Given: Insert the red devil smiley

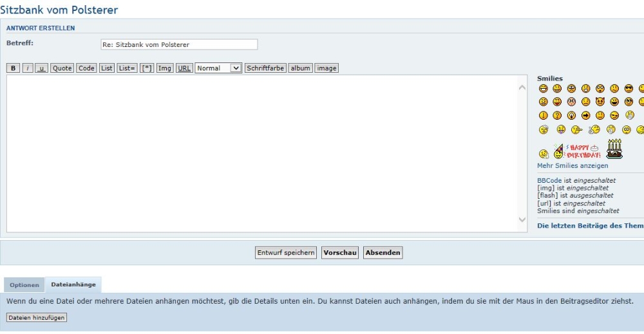Looking at the screenshot, I should point(600,102).
